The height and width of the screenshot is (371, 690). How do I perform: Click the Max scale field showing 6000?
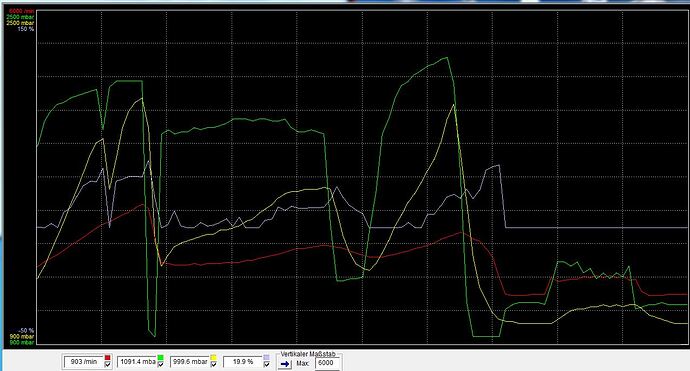[x=328, y=363]
